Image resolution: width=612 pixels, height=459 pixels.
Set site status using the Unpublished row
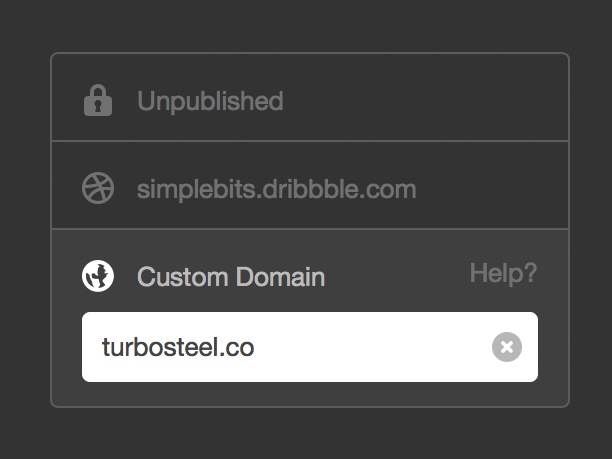310,97
